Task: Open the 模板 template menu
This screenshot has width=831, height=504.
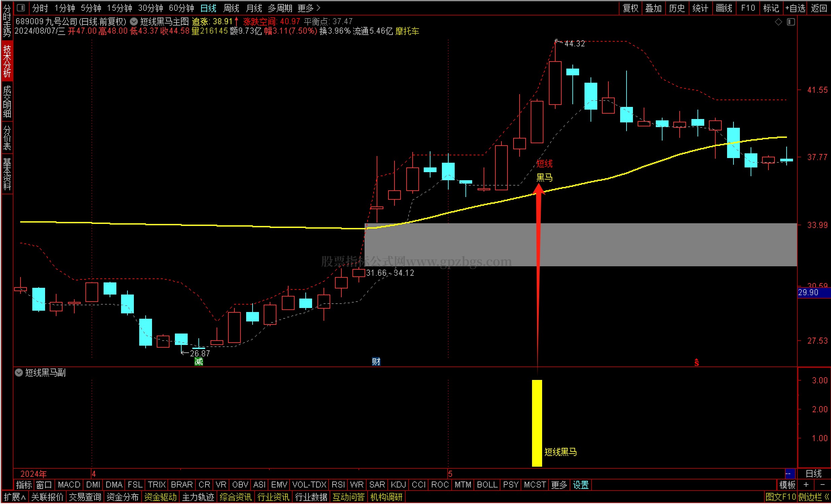Action: (x=787, y=485)
